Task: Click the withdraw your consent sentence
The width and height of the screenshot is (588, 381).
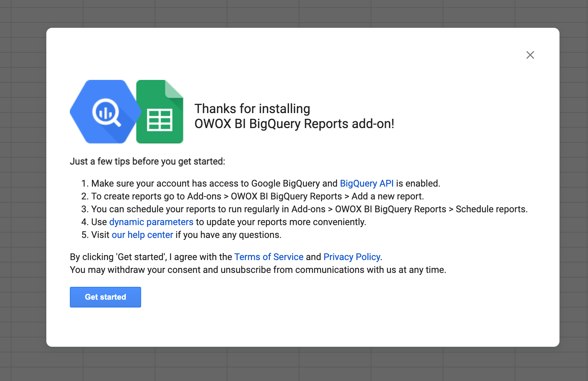Action: [258, 270]
